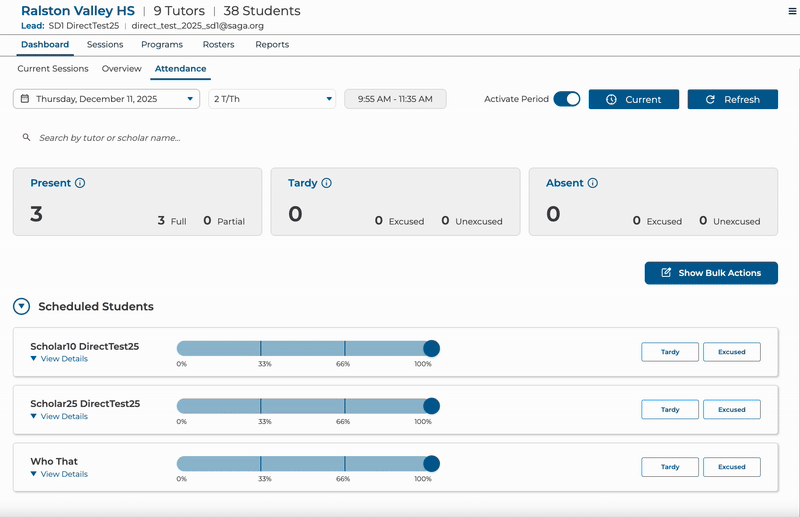This screenshot has width=800, height=517.
Task: Open the Reports tab
Action: click(x=272, y=44)
